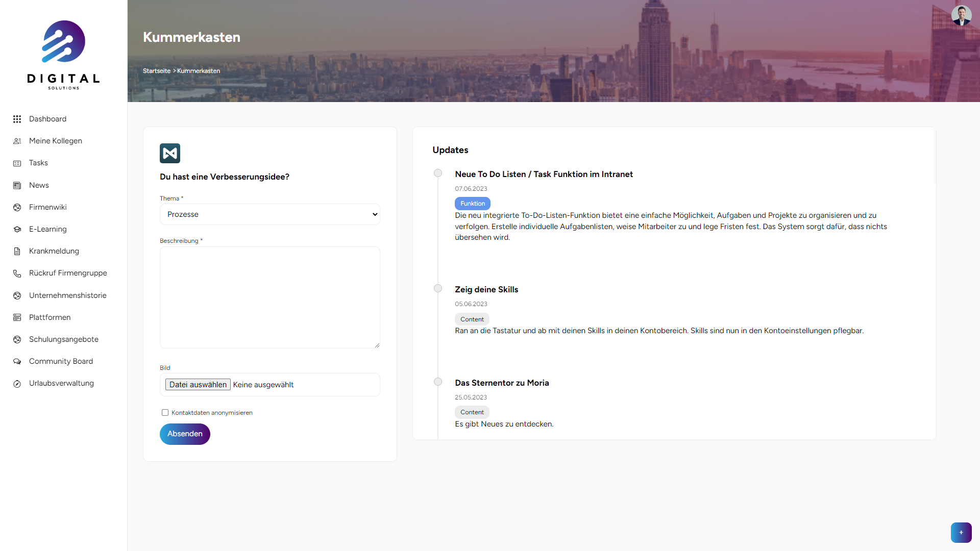Open Schulungsangebote
This screenshot has width=980, height=551.
pyautogui.click(x=64, y=339)
